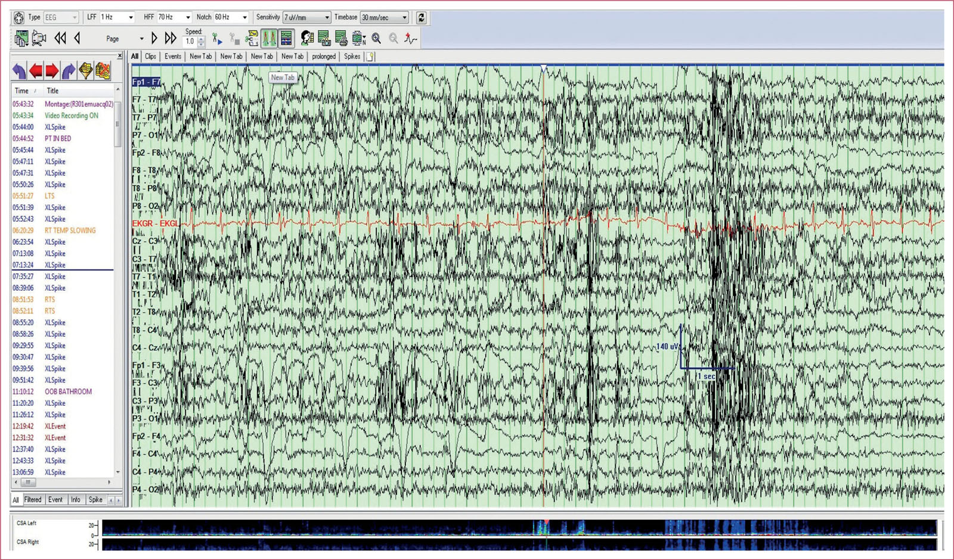The height and width of the screenshot is (560, 954).
Task: Click the fast forward double-arrow
Action: coord(171,39)
